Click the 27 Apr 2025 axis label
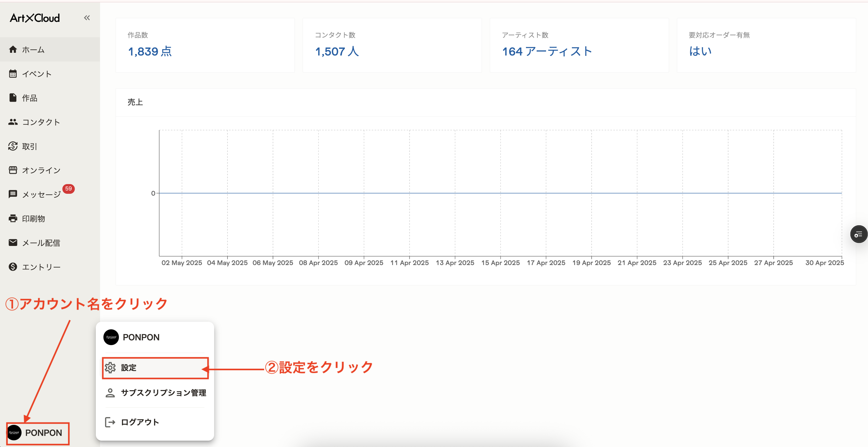The width and height of the screenshot is (868, 447). click(x=773, y=263)
